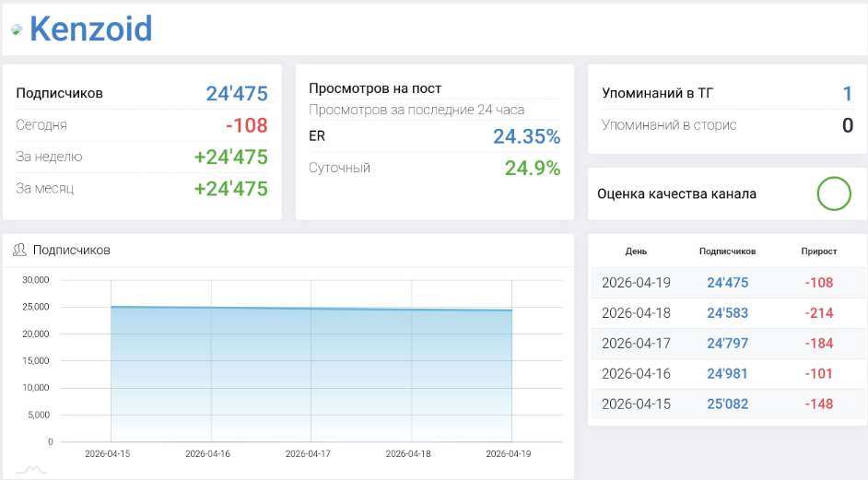Click the story mentions count 0

(848, 125)
